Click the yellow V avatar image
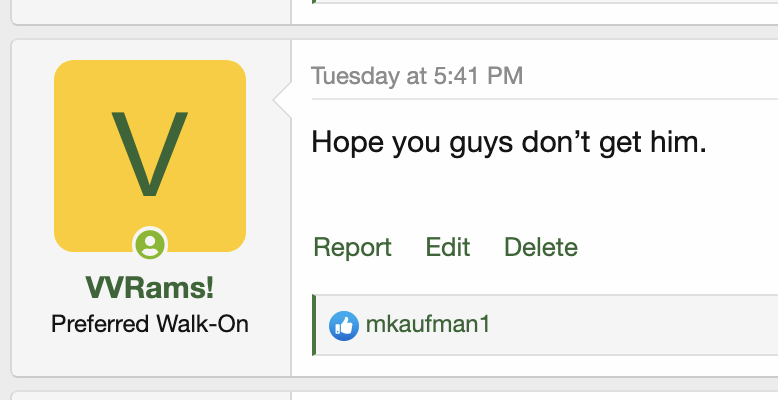This screenshot has height=400, width=778. pos(150,156)
